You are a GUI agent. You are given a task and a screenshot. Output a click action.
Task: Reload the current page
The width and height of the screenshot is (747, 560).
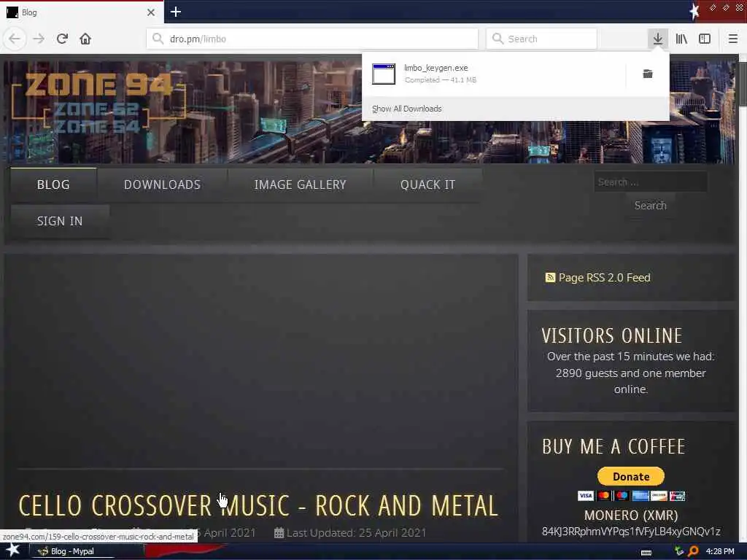pos(62,39)
